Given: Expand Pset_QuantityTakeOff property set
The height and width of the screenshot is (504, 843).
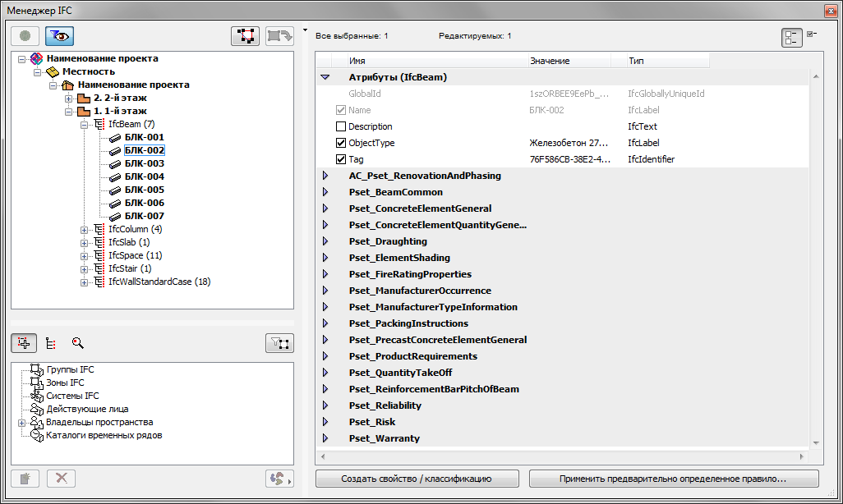Looking at the screenshot, I should 325,373.
